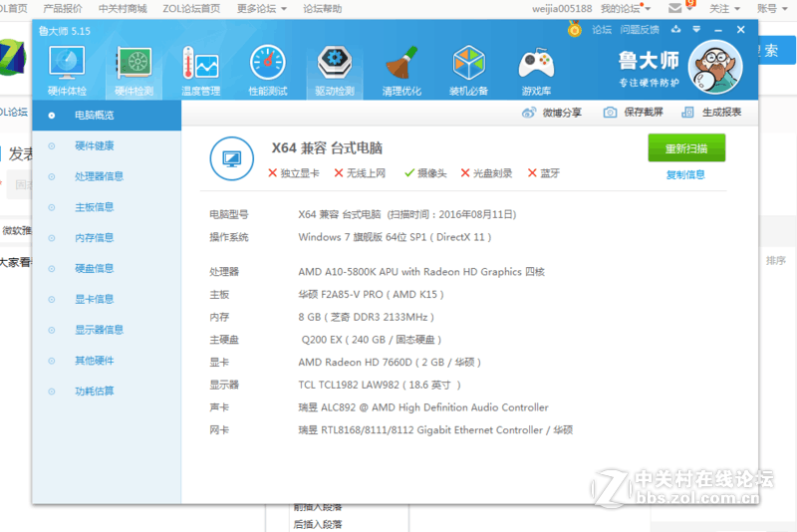Expand the 账号 dropdown in browser bar
This screenshot has width=797, height=532.
772,9
